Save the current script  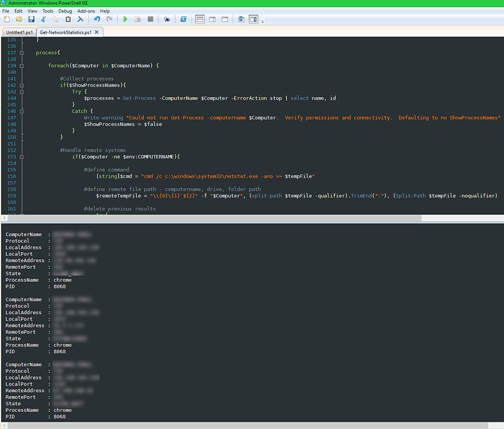(31, 19)
